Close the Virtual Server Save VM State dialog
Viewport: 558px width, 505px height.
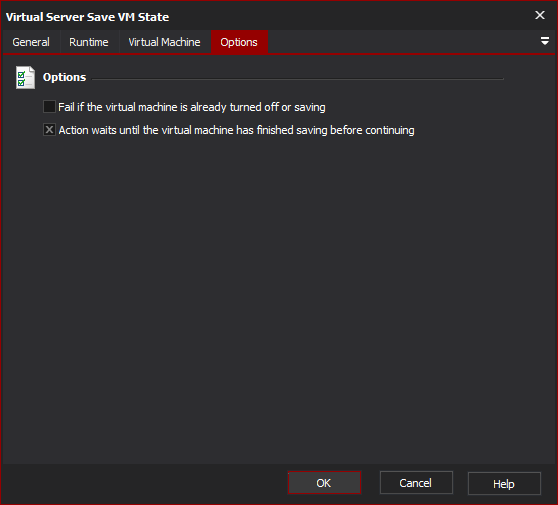coord(540,15)
